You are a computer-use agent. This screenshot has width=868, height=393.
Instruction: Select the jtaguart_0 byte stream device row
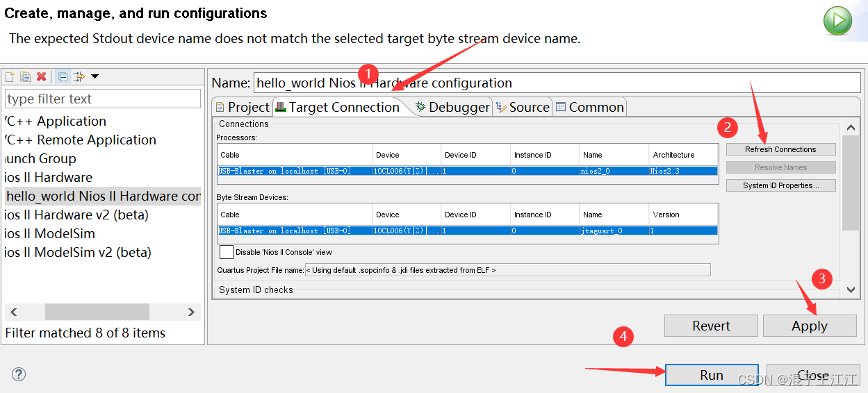(468, 231)
